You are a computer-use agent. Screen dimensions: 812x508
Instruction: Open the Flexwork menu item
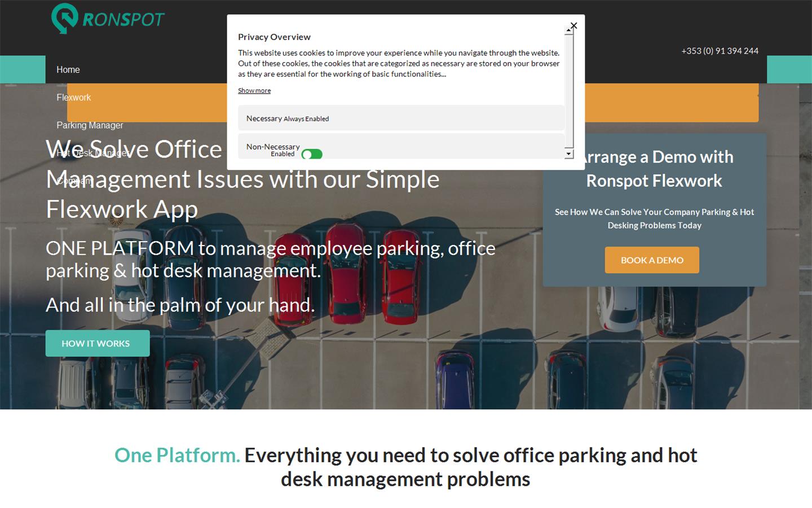73,98
